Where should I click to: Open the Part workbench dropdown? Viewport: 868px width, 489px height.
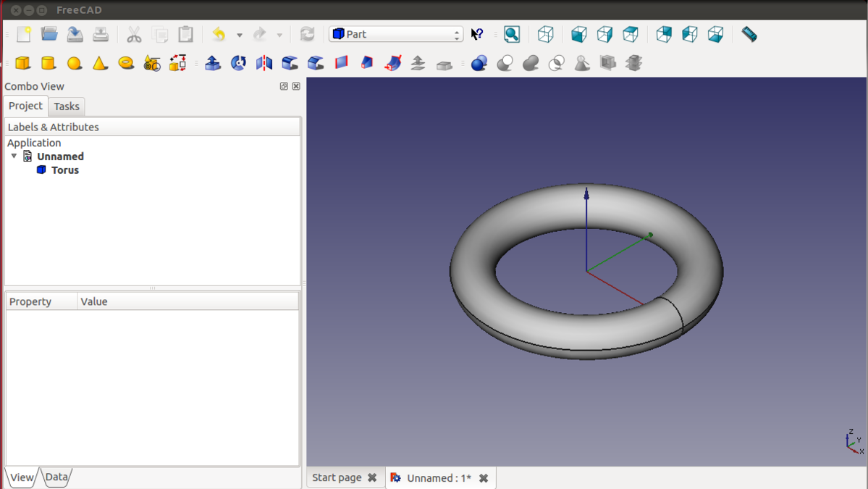[x=396, y=34]
